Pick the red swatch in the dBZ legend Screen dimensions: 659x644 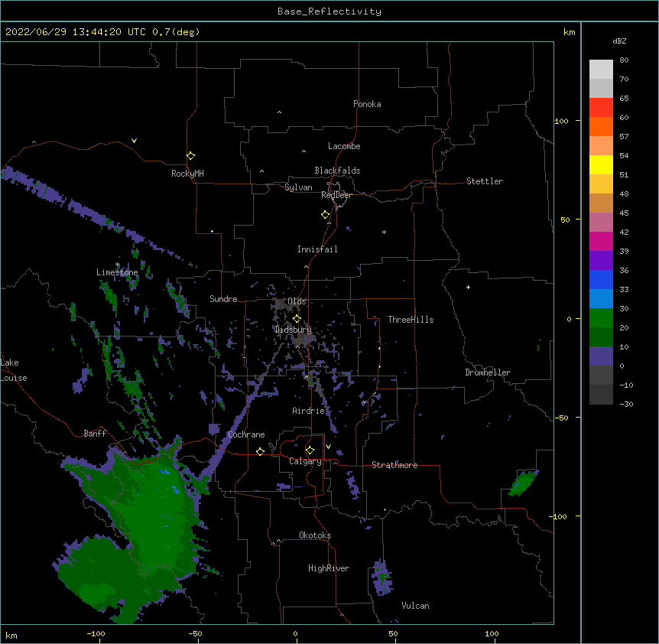pos(601,108)
